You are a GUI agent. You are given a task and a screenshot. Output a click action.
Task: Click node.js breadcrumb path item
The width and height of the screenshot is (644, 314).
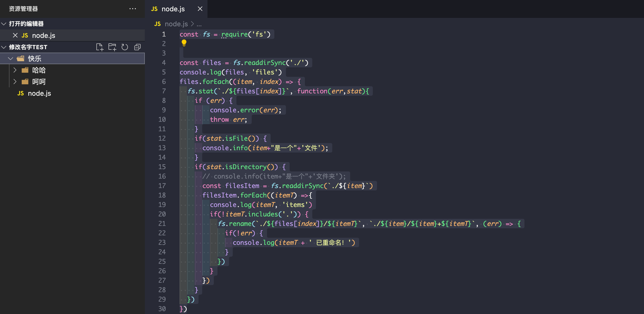coord(176,24)
